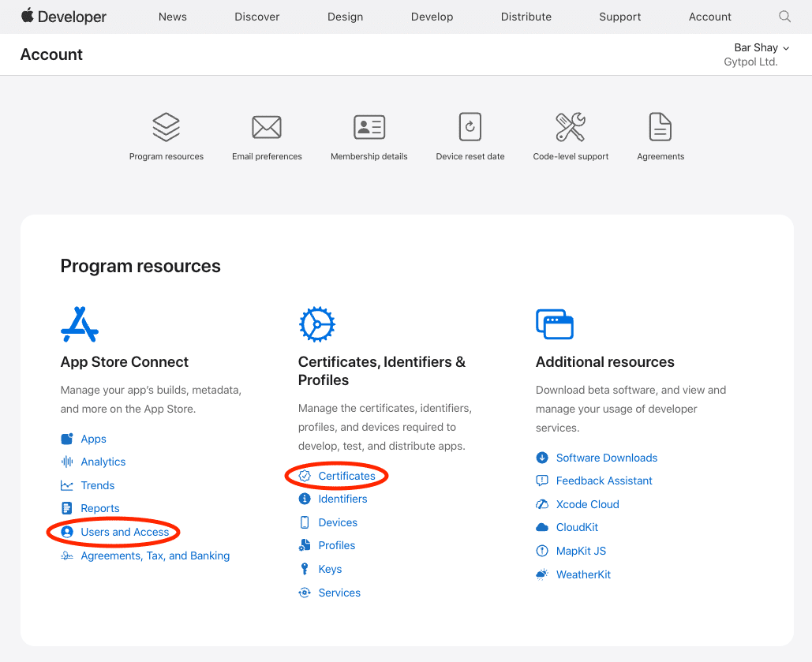Click the WeatherKit sun cloud icon
812x662 pixels.
click(x=542, y=574)
